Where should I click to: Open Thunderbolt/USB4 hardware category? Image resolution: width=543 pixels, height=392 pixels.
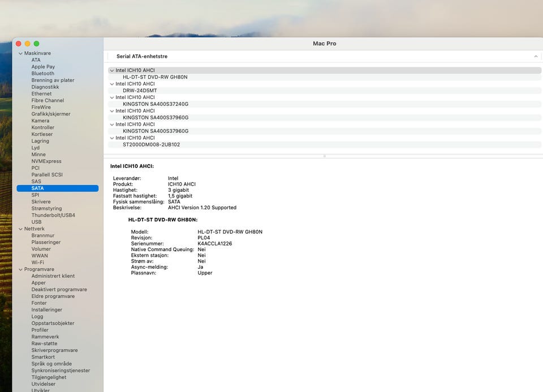(53, 216)
